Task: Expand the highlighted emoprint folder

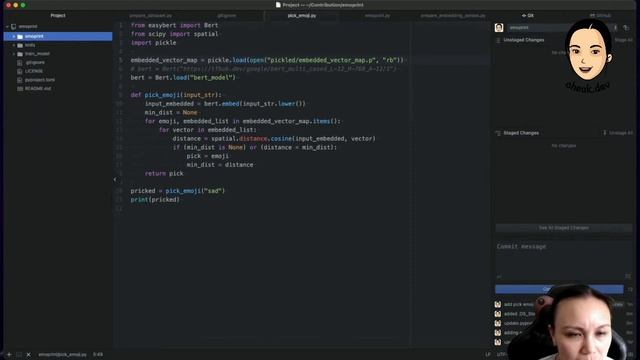Action: pyautogui.click(x=14, y=36)
